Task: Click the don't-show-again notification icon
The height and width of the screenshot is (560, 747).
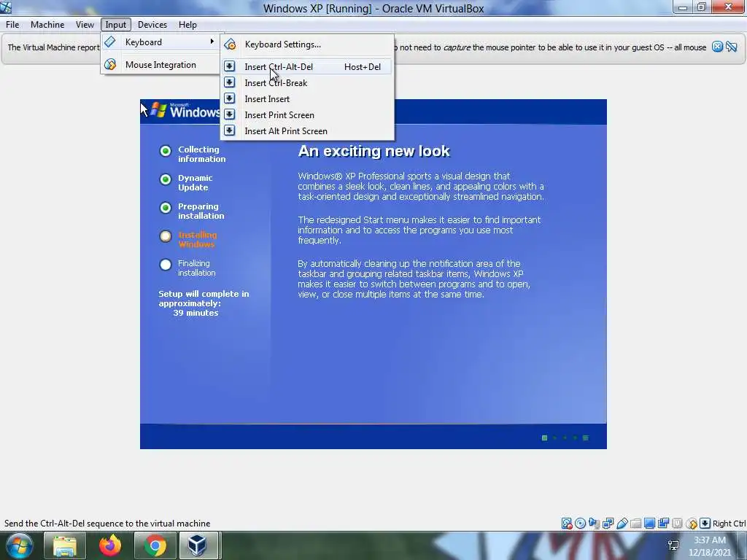Action: (732, 47)
